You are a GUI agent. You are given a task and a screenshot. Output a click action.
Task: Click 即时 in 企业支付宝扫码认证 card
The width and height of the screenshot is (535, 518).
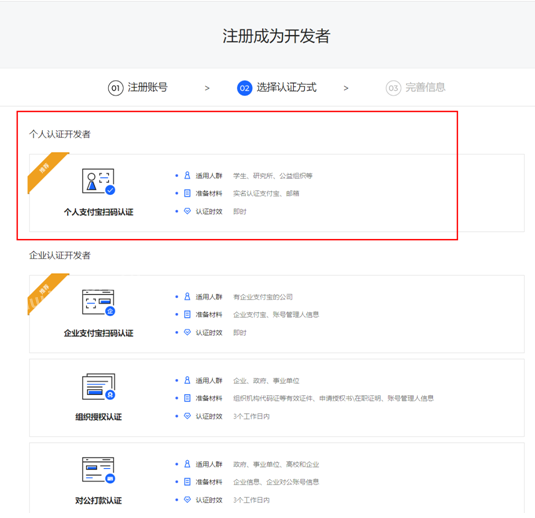pyautogui.click(x=240, y=333)
